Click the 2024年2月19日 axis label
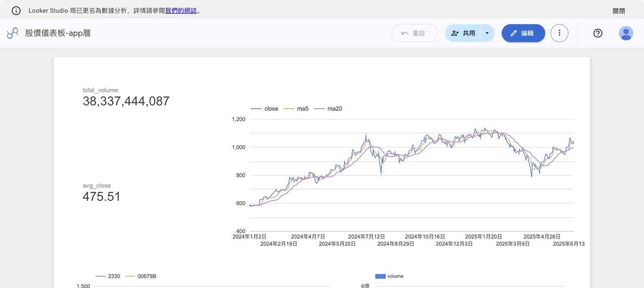Image resolution: width=644 pixels, height=288 pixels. click(279, 244)
